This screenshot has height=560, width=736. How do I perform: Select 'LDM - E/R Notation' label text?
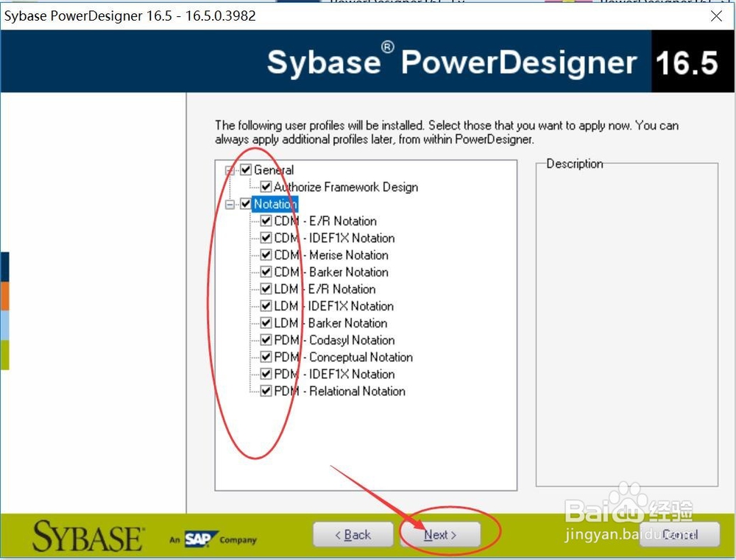point(325,289)
